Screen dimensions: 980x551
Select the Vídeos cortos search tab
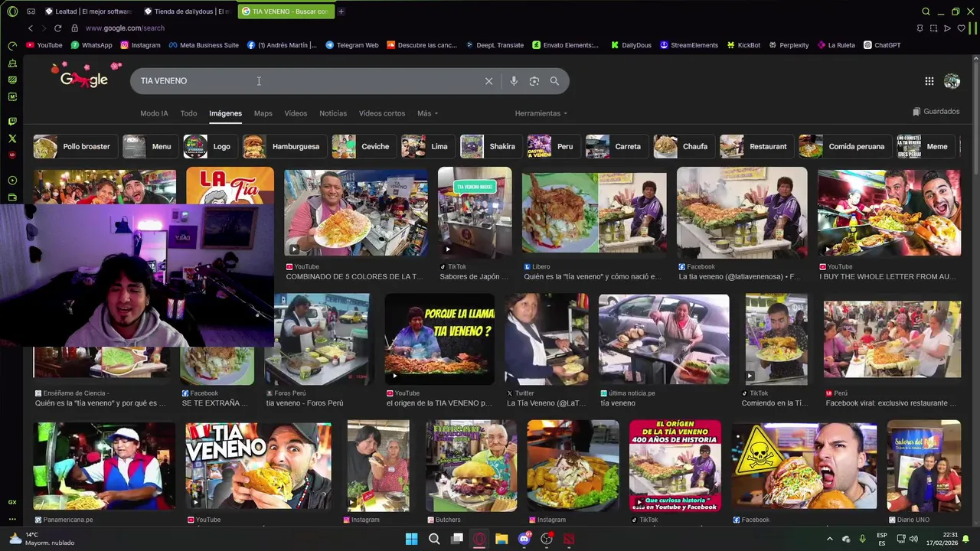(x=382, y=113)
